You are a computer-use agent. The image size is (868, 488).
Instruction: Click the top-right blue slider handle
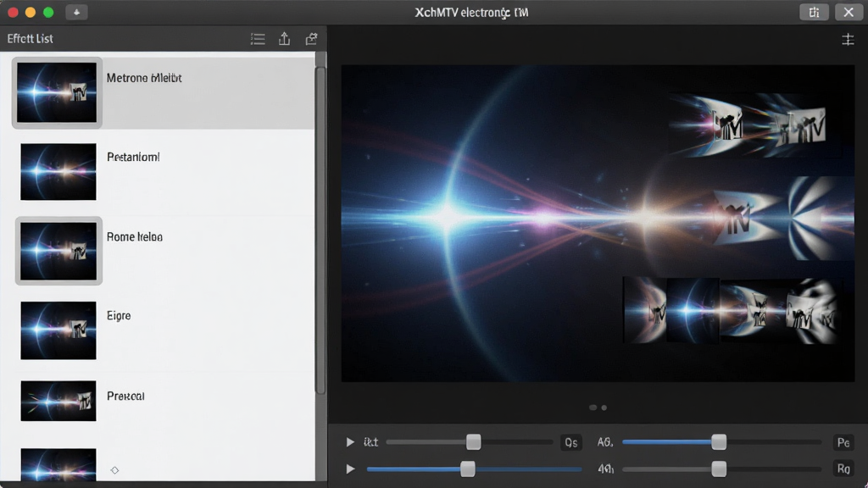(719, 442)
